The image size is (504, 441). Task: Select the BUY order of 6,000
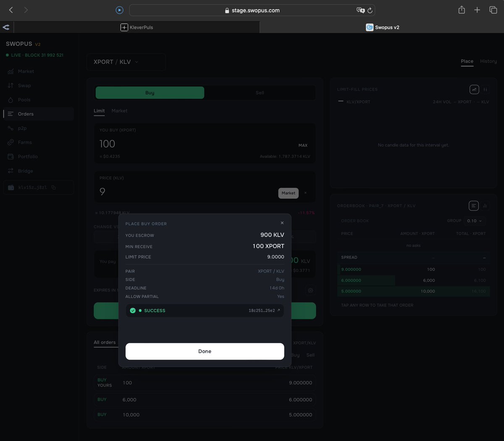point(205,399)
